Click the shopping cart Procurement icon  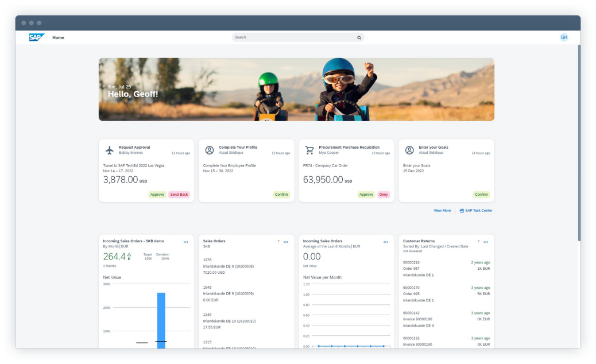point(309,150)
